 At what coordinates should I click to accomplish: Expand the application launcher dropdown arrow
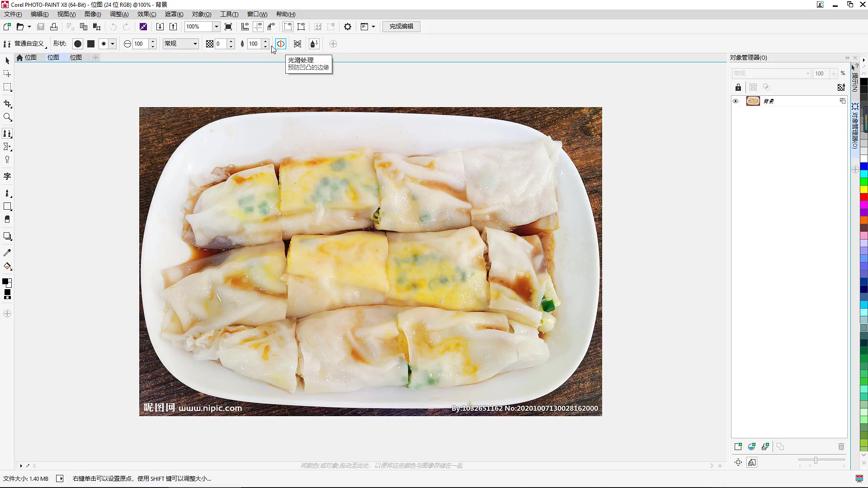coord(373,27)
